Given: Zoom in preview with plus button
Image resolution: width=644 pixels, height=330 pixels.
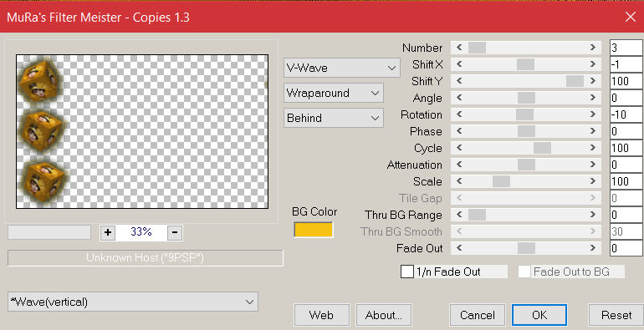Looking at the screenshot, I should point(108,232).
